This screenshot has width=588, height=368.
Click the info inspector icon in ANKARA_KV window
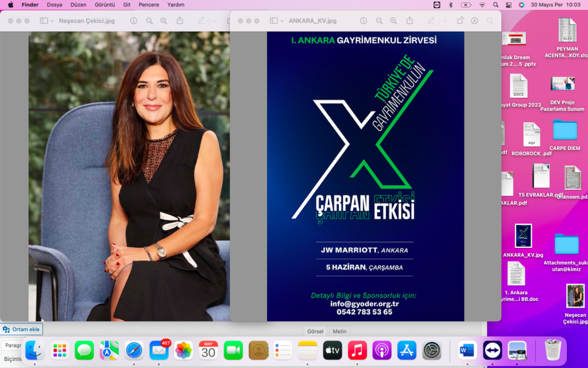(363, 21)
